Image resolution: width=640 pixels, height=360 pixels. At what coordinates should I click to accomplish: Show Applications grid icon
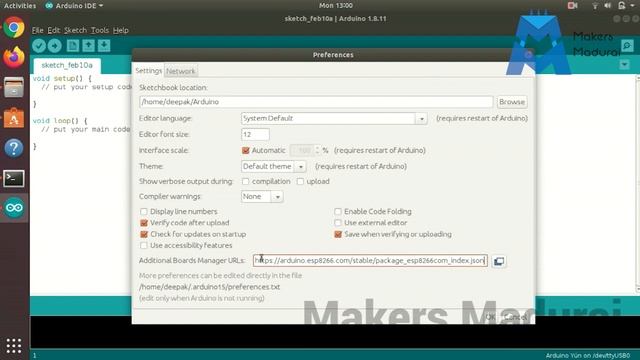pos(14,346)
